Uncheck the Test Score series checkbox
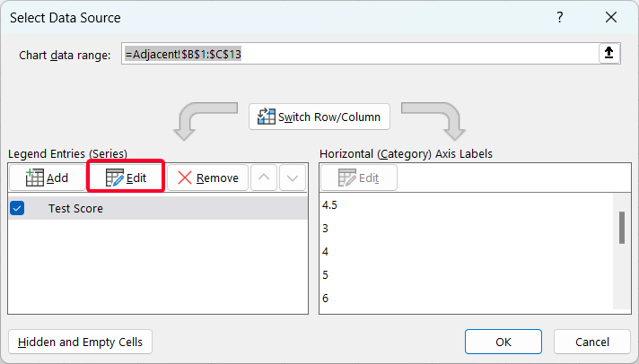Screen dimensions: 639x364 pyautogui.click(x=17, y=208)
